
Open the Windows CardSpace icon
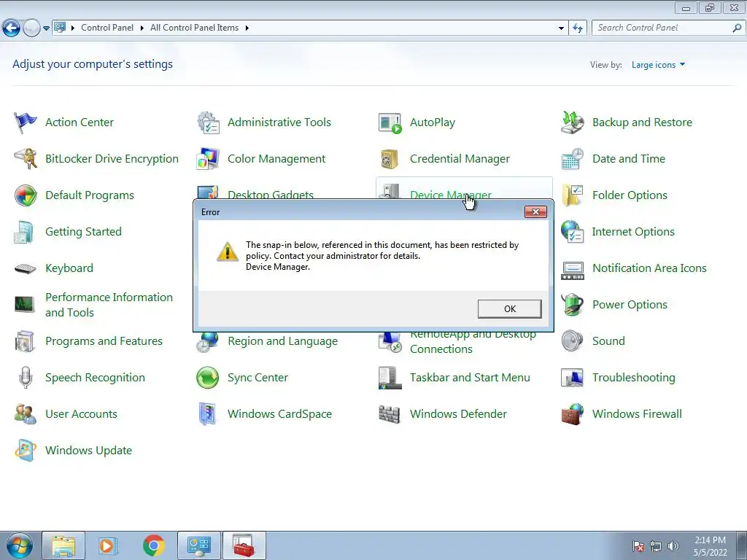coord(208,414)
